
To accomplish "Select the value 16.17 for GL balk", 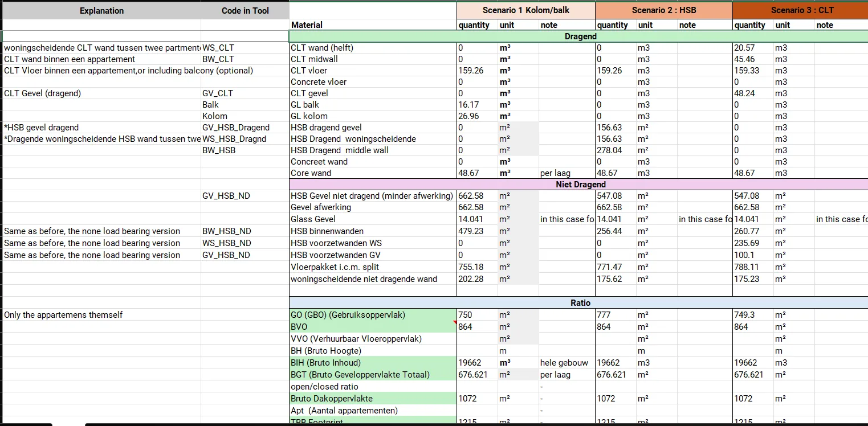I will pos(478,105).
